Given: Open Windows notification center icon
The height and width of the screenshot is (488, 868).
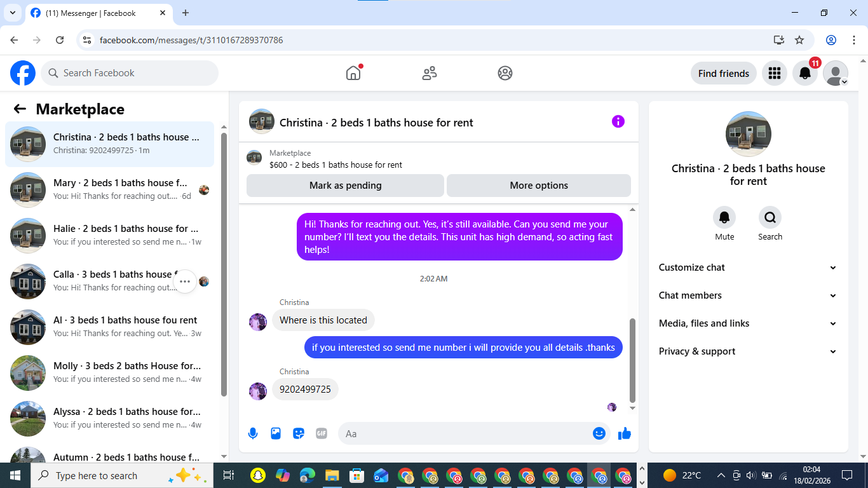Looking at the screenshot, I should 846,475.
